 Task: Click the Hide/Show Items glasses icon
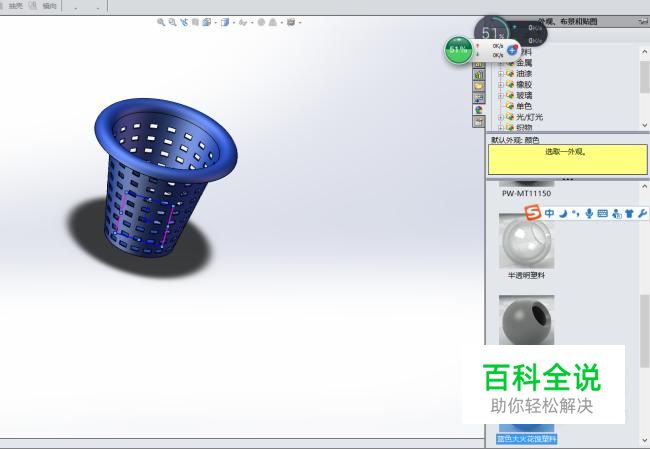click(x=243, y=22)
